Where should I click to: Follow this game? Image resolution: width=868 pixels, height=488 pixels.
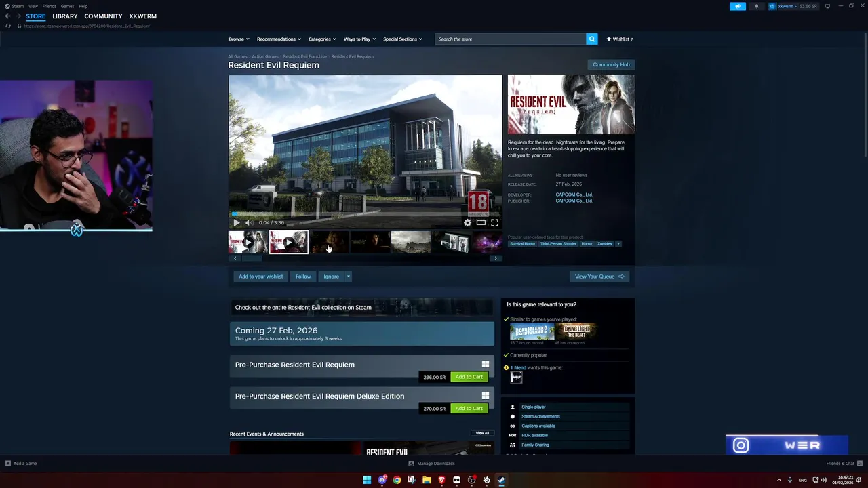303,277
